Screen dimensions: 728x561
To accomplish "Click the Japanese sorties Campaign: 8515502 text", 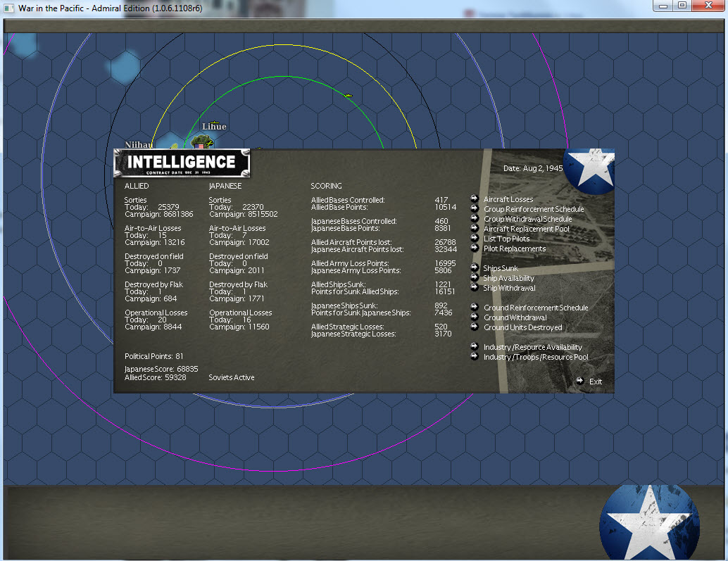I will click(244, 214).
